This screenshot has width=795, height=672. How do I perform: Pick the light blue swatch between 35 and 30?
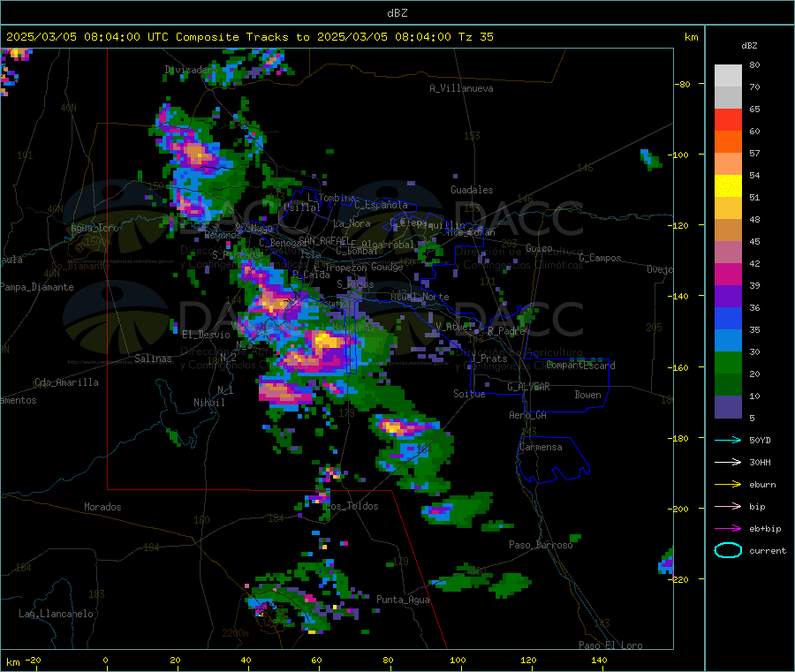tap(728, 341)
